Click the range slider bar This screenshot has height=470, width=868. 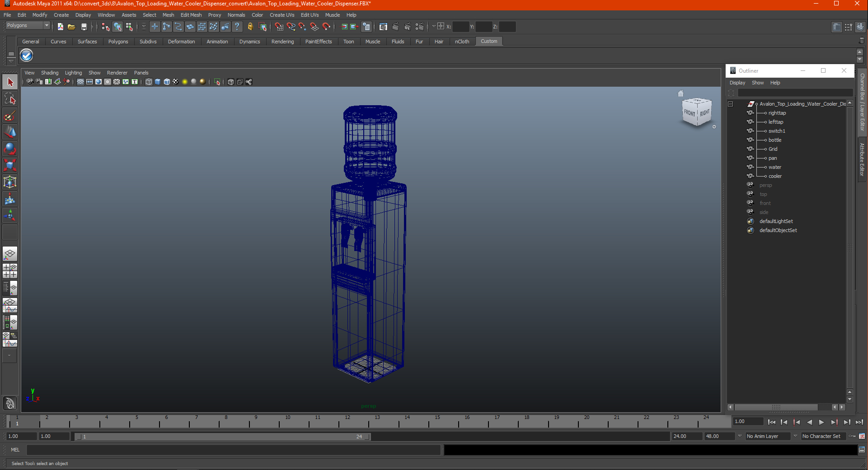pyautogui.click(x=223, y=437)
